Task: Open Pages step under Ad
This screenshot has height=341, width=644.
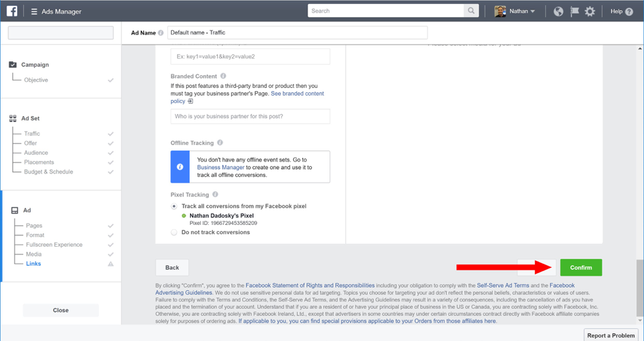Action: [x=34, y=226]
